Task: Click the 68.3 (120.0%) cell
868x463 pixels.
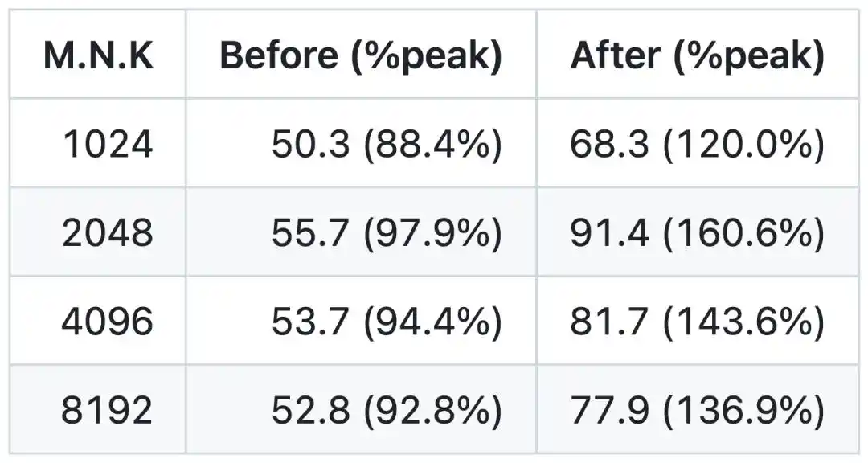Action: click(x=698, y=143)
